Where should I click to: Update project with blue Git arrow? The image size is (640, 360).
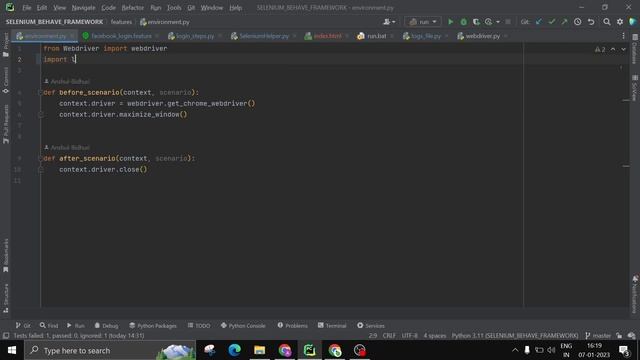coord(539,22)
